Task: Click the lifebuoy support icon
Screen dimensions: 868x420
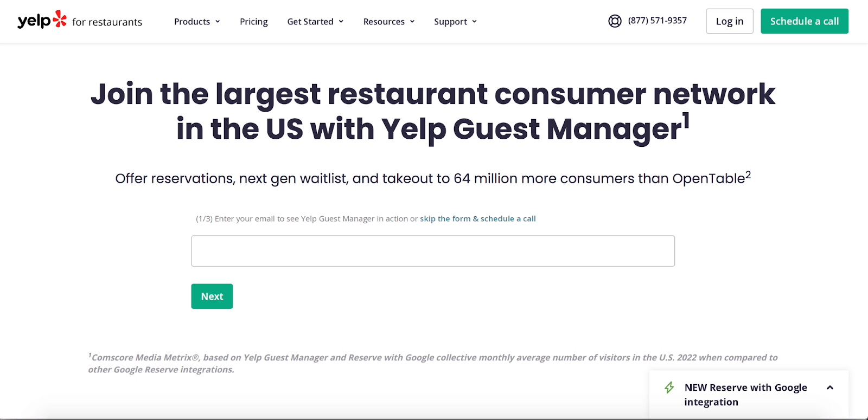Action: tap(615, 21)
